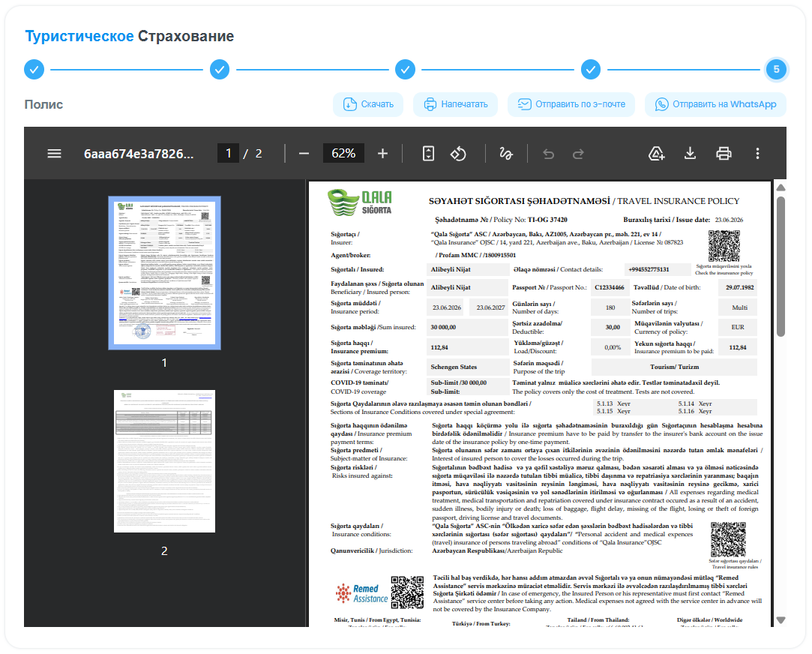812x654 pixels.
Task: Click the travel insurance rules QR code
Action: click(x=728, y=539)
